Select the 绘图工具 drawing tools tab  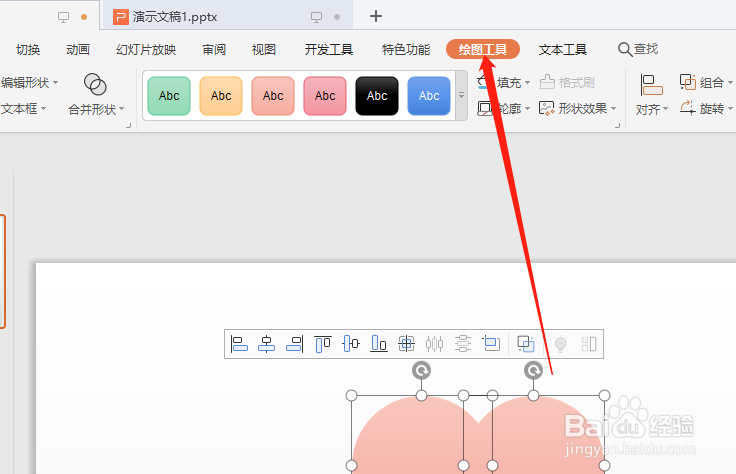pos(483,49)
